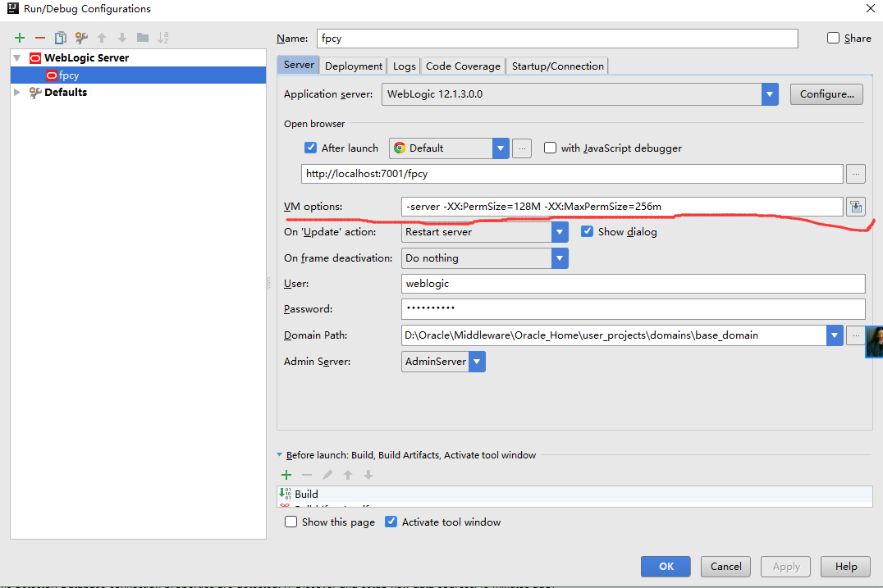
Task: Close the Run/Debug Configurations dialog
Action: (x=870, y=8)
